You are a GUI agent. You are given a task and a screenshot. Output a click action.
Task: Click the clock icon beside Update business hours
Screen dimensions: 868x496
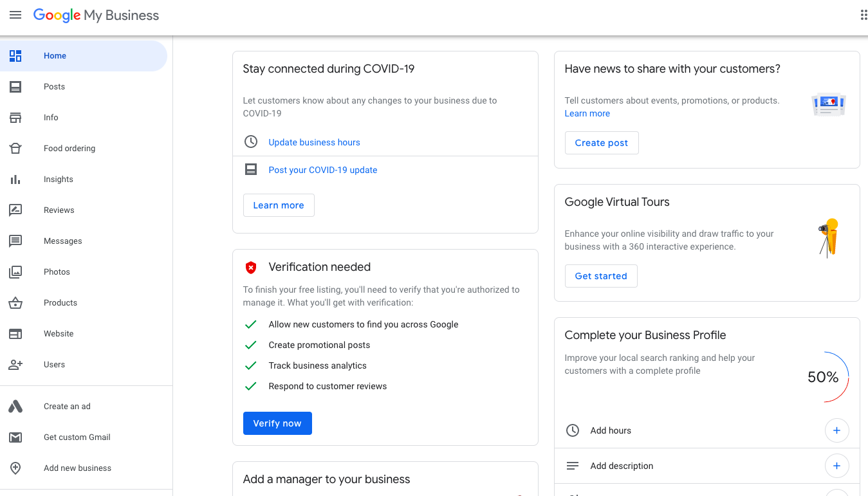click(251, 142)
